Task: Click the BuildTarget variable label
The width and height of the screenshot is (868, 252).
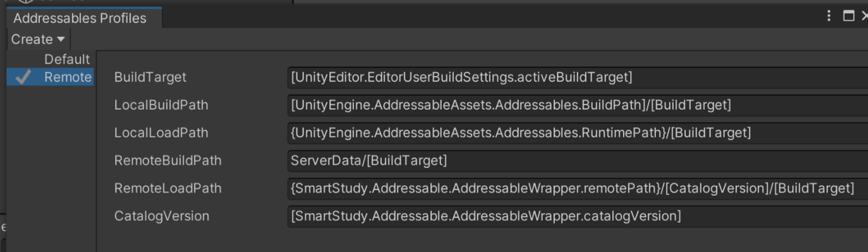Action: click(150, 77)
